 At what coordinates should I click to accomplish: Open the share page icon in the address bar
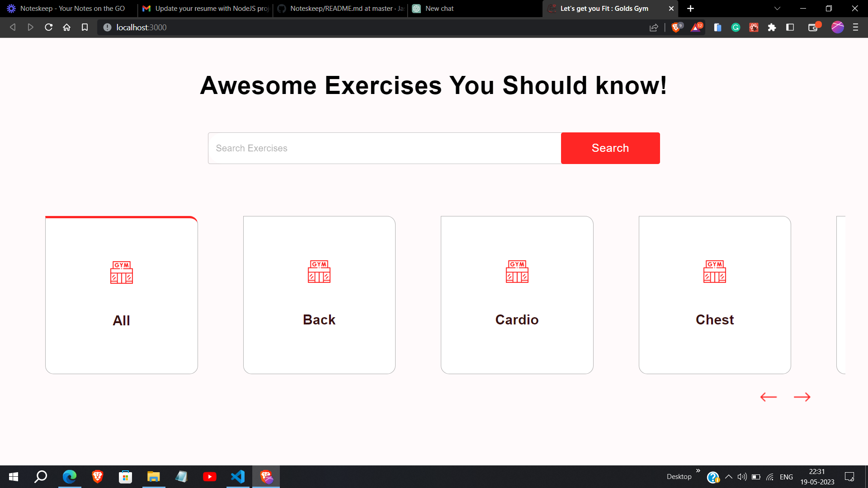[654, 27]
